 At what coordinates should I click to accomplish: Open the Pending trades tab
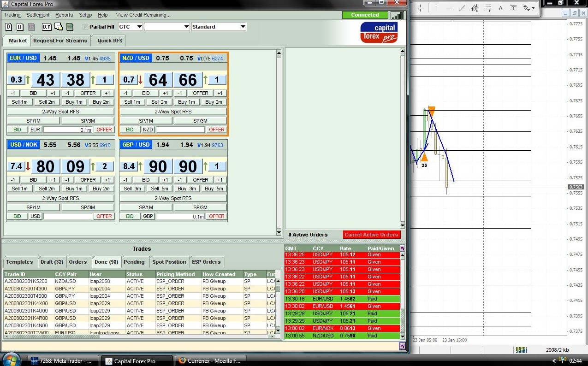point(134,262)
